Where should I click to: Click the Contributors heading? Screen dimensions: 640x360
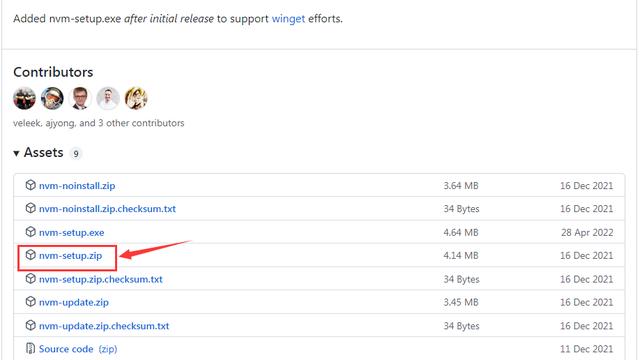(x=53, y=72)
